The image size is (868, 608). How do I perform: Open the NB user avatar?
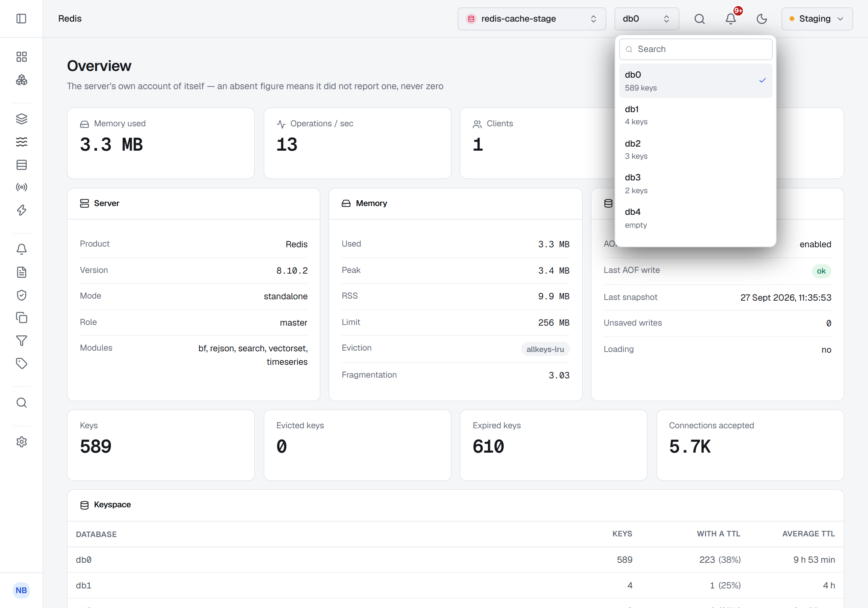(21, 590)
